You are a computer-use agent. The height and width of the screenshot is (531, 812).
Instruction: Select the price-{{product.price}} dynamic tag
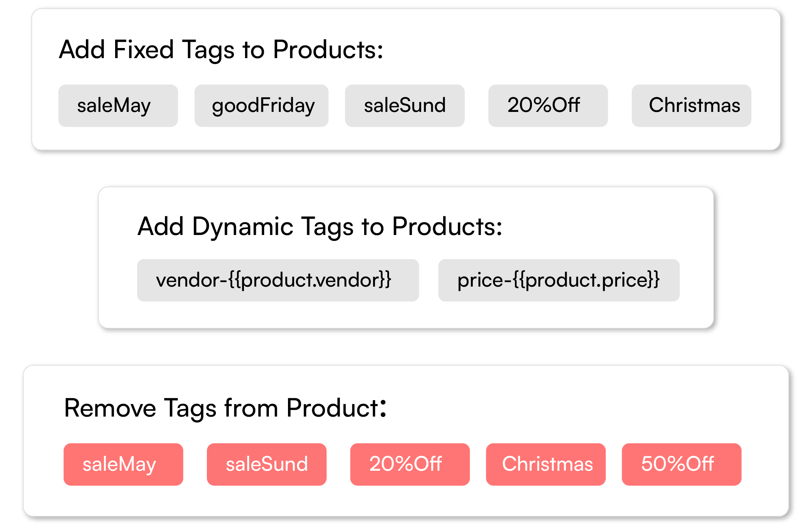tap(559, 280)
